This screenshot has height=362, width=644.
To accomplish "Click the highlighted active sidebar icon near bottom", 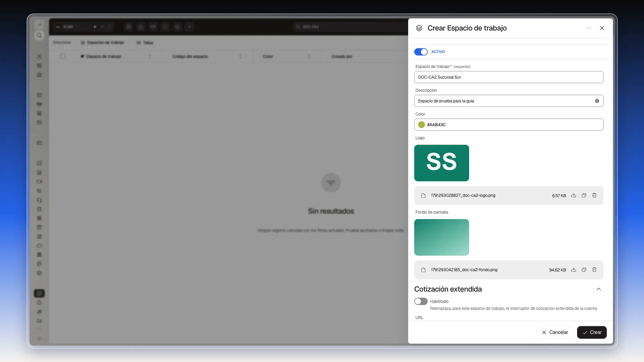I will (39, 293).
